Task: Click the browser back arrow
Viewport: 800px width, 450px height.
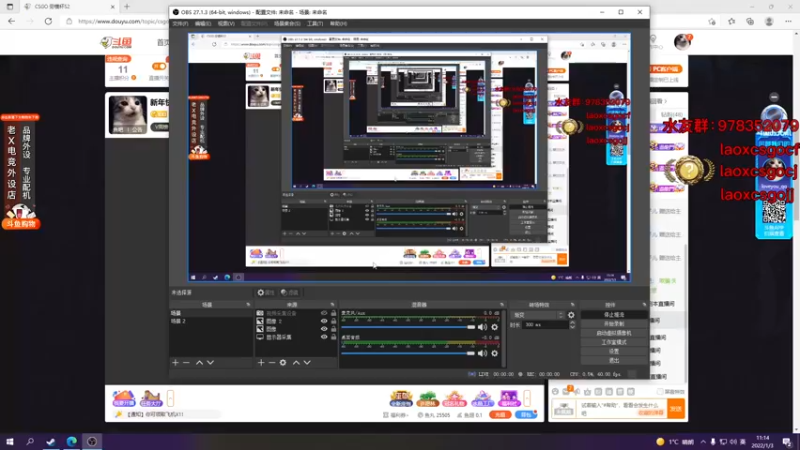Action: [12, 21]
